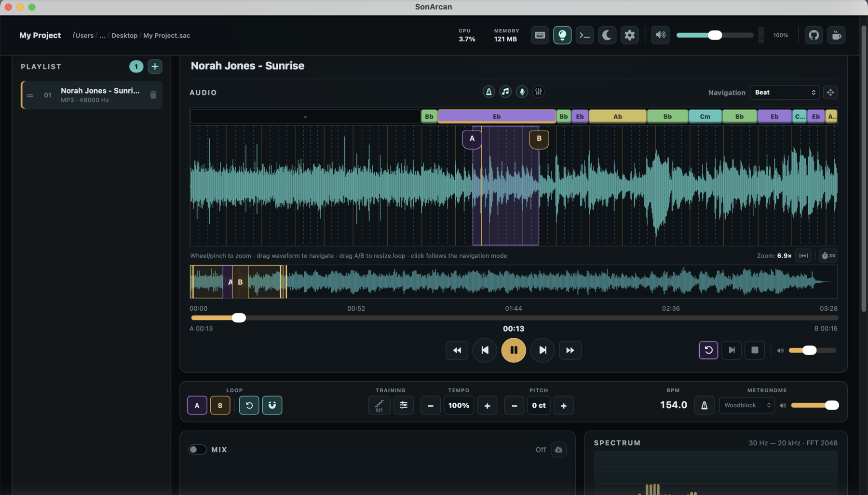Delete Norah Jones track with trash icon
Viewport: 868px width, 495px height.
point(153,95)
